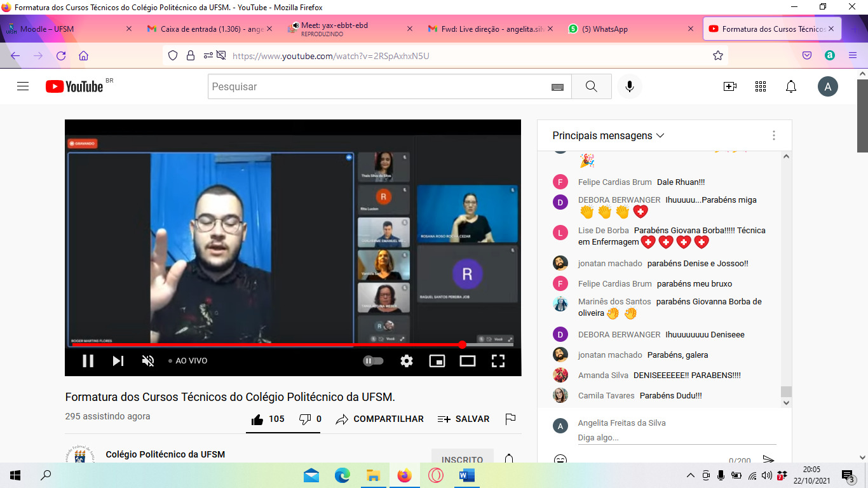The height and width of the screenshot is (488, 868).
Task: Click the COMPARTILHAR share button
Action: [x=380, y=419]
